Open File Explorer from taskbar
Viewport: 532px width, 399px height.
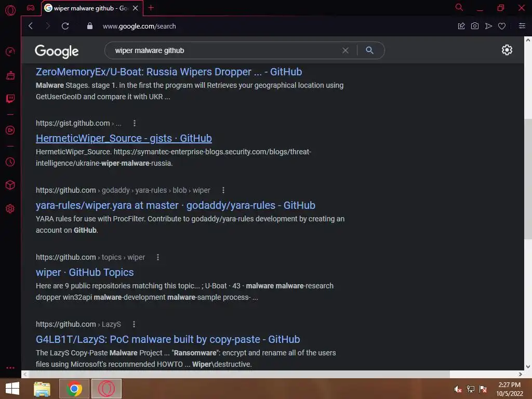click(42, 389)
